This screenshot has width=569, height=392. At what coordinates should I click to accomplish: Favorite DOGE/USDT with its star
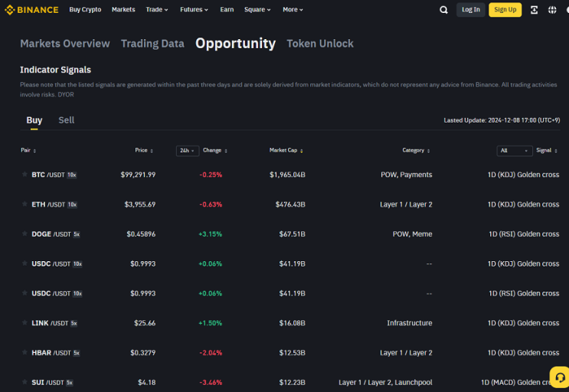pyautogui.click(x=25, y=234)
